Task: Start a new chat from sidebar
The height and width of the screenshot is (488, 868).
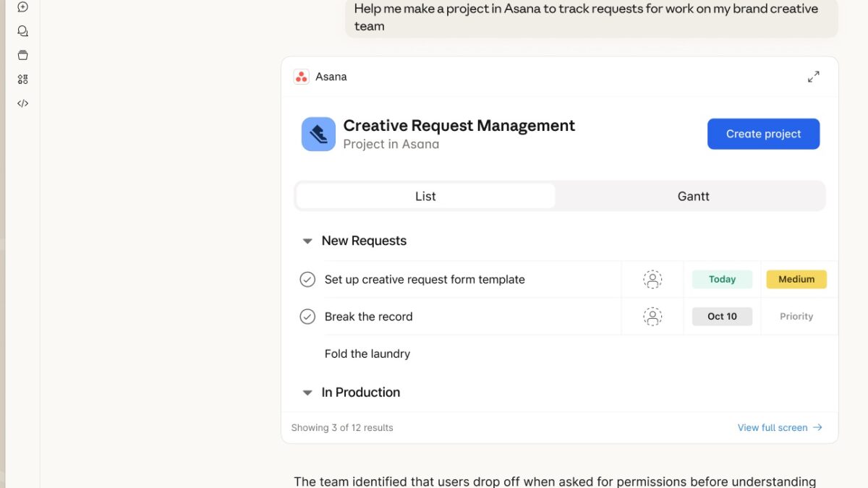Action: click(x=22, y=7)
